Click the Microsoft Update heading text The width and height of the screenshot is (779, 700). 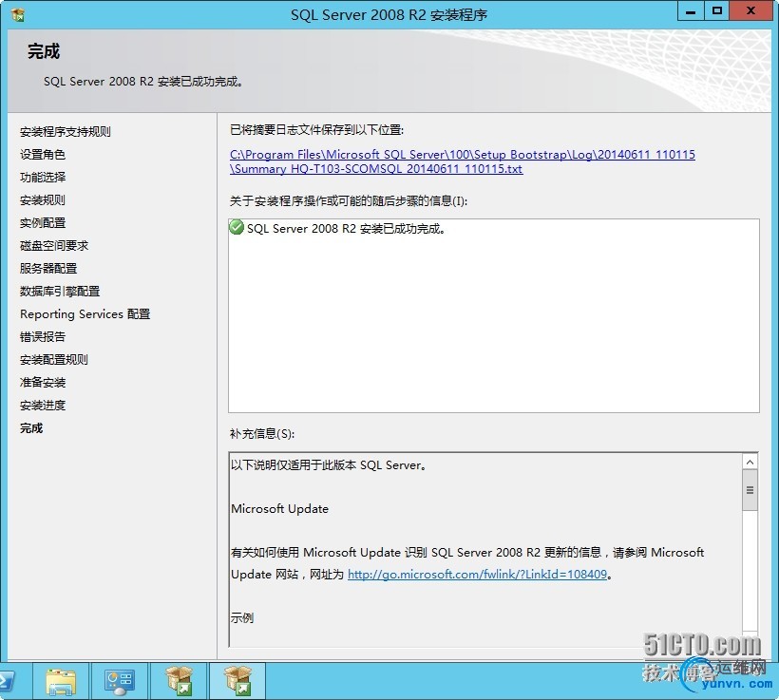[279, 509]
